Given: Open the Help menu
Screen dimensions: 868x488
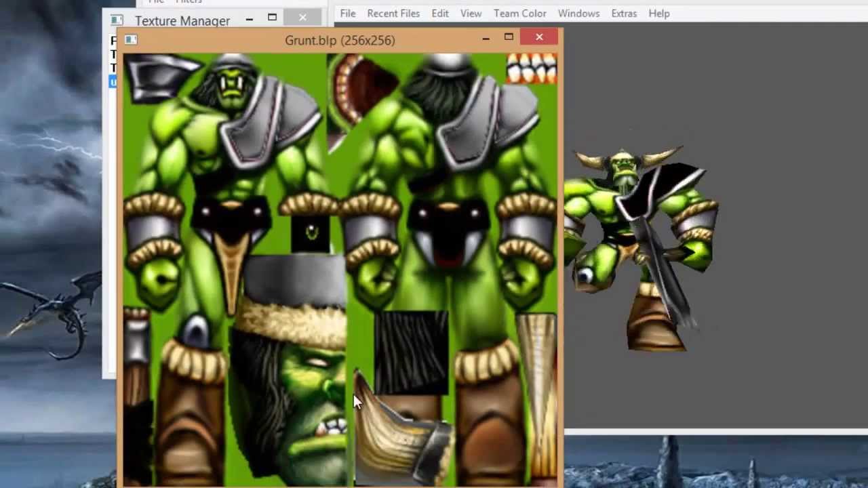Looking at the screenshot, I should [659, 14].
